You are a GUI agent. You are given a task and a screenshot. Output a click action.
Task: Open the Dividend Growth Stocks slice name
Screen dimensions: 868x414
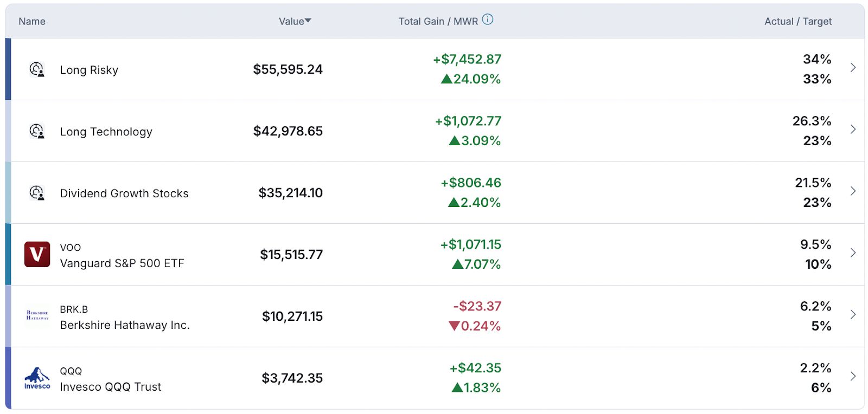click(124, 193)
